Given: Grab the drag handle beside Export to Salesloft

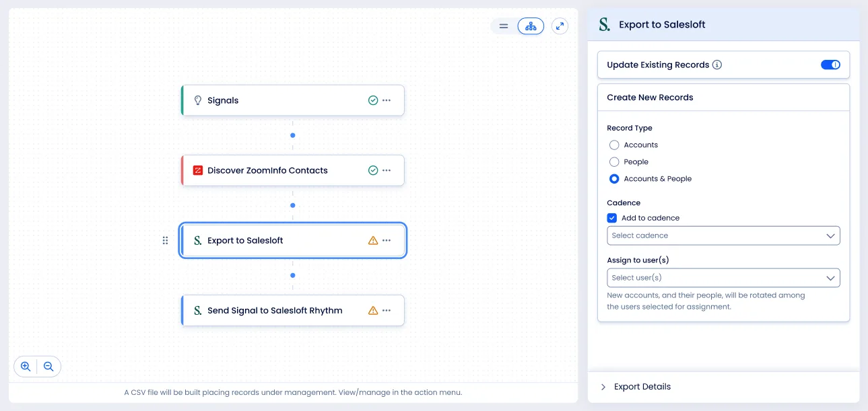Looking at the screenshot, I should [166, 240].
